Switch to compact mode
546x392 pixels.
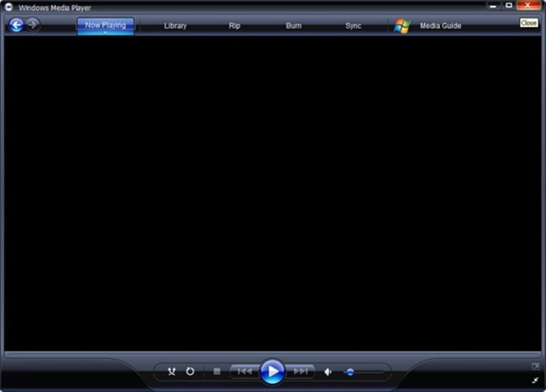536,380
